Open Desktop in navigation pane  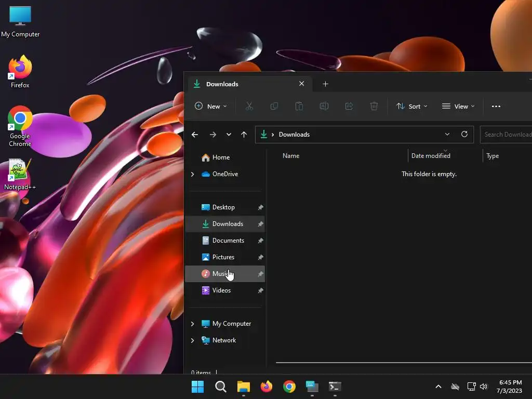(x=225, y=207)
